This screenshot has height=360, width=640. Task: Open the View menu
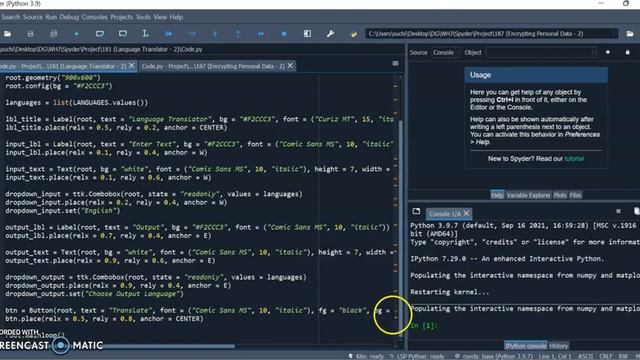[160, 17]
